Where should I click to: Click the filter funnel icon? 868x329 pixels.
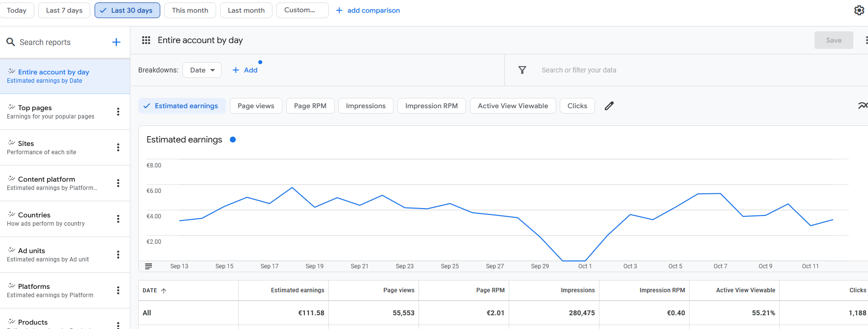coord(522,70)
